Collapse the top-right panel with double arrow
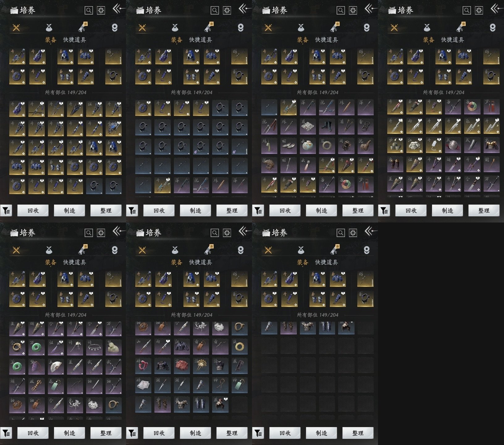 495,9
